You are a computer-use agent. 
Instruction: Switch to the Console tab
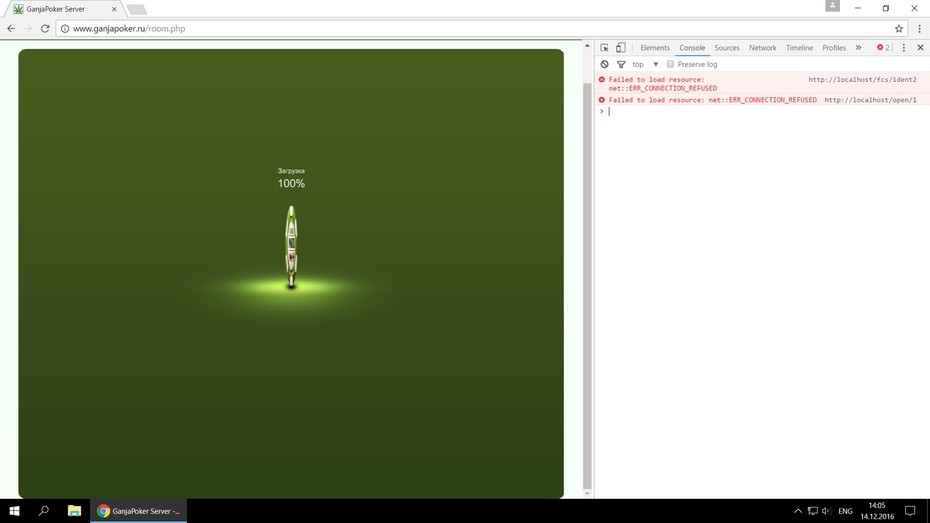click(x=692, y=48)
